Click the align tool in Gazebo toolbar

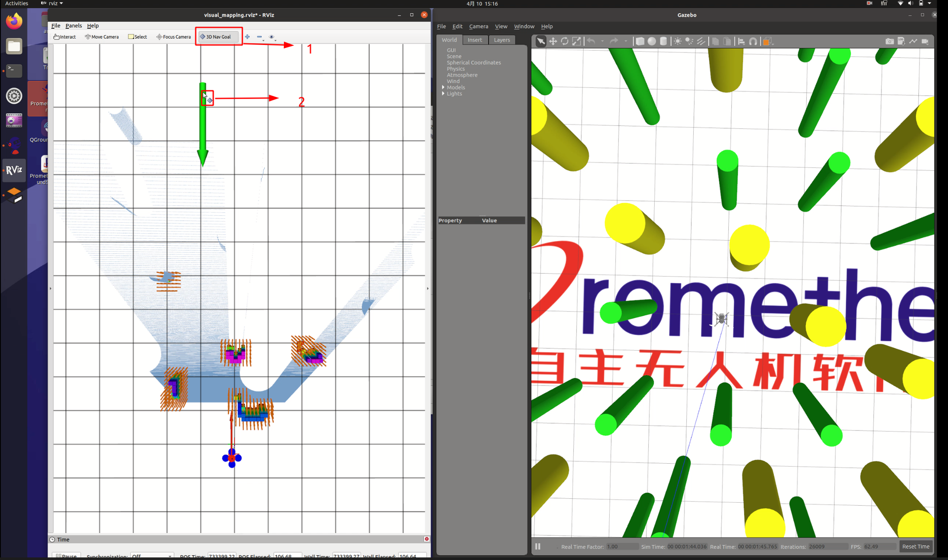[x=741, y=41]
